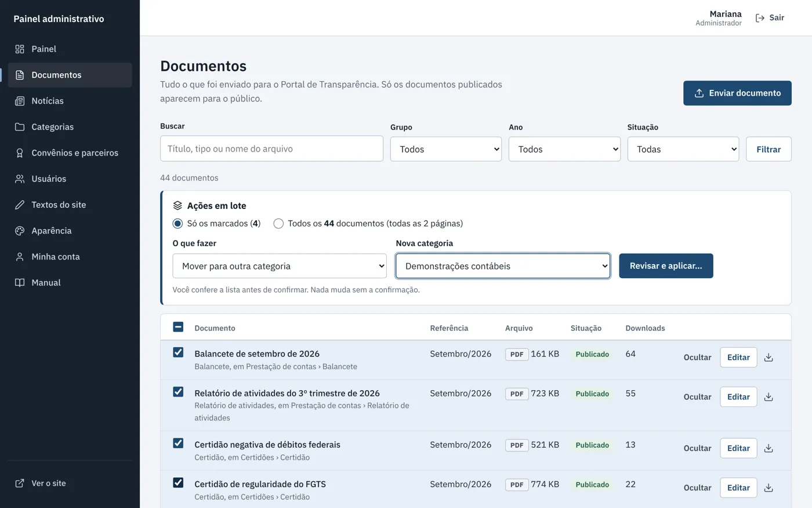Click the Usuários people icon
The height and width of the screenshot is (508, 812).
(20, 179)
